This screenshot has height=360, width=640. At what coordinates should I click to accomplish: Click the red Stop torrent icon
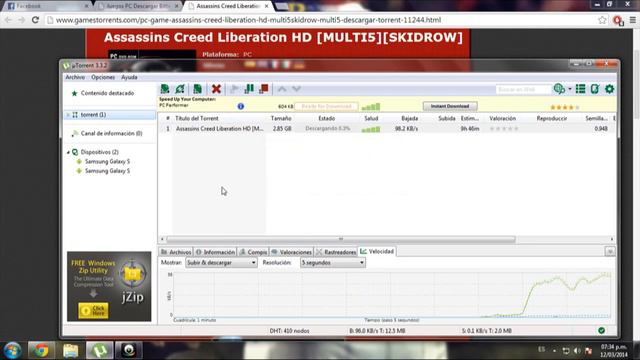(x=264, y=89)
